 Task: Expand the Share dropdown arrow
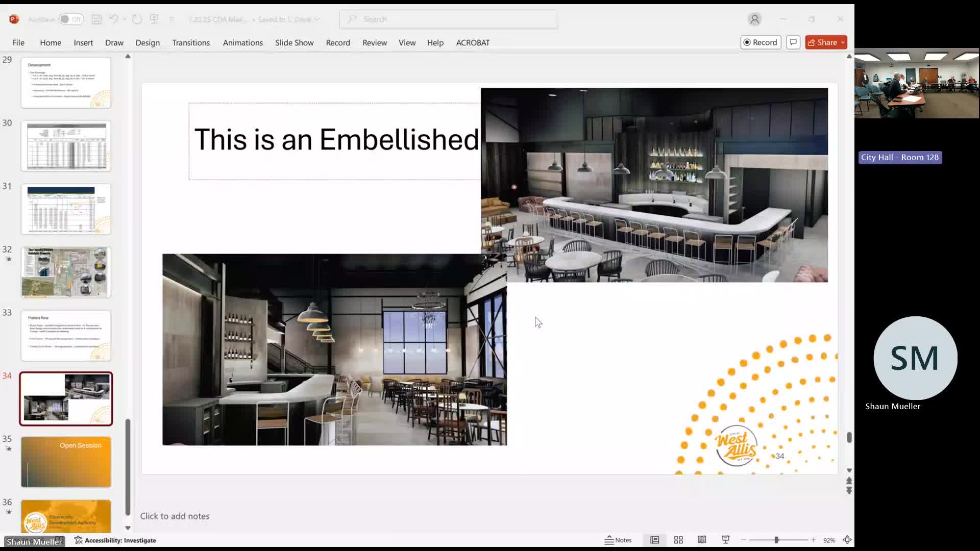(843, 43)
